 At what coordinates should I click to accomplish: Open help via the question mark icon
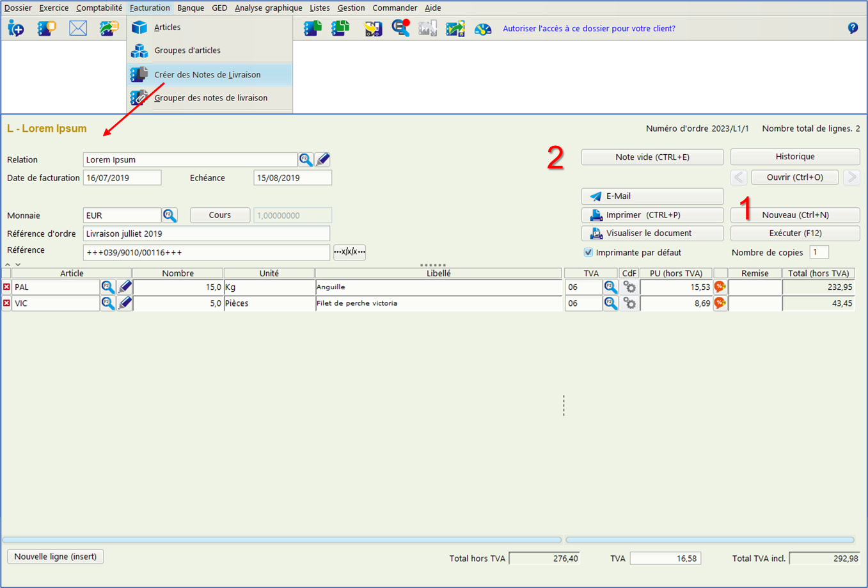pos(853,28)
